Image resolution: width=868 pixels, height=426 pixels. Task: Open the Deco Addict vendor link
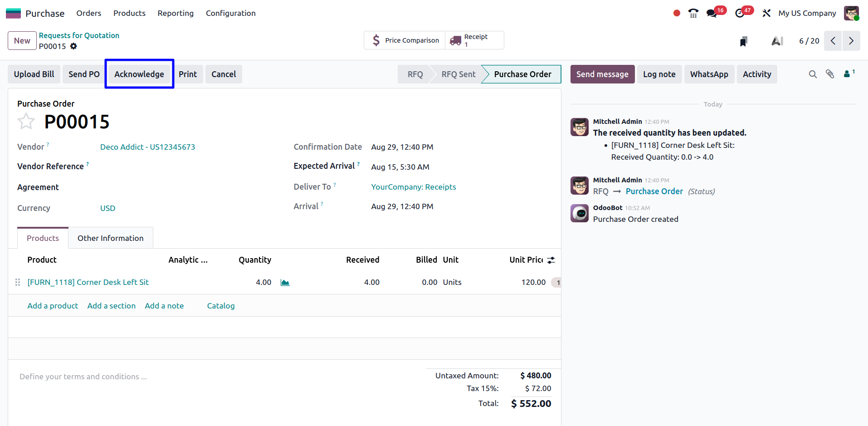click(147, 147)
